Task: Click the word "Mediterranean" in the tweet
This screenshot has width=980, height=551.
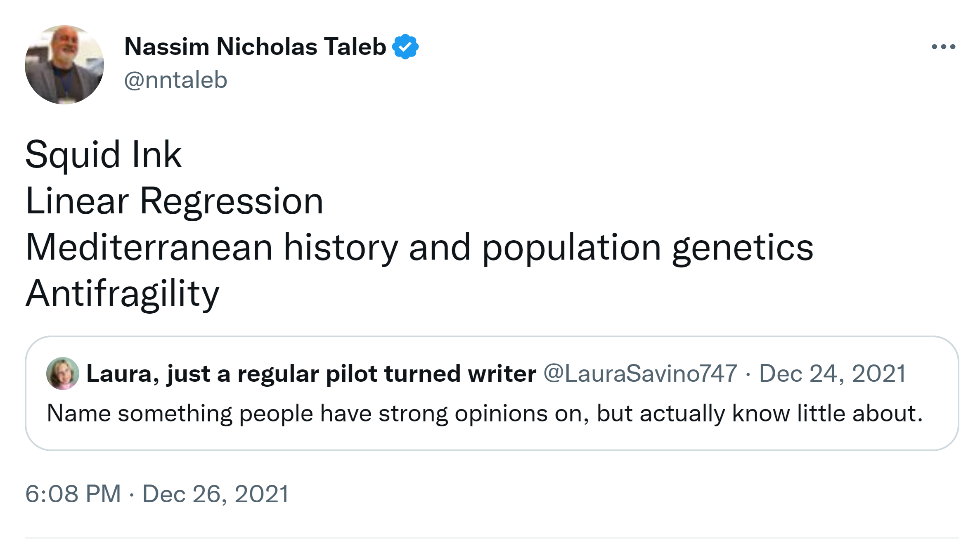Action: click(x=149, y=247)
